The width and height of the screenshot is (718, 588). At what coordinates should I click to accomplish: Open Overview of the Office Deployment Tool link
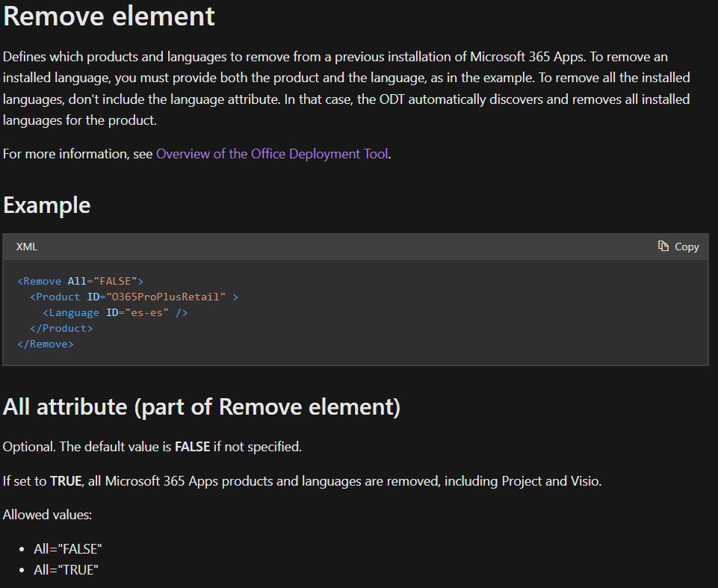pos(272,154)
